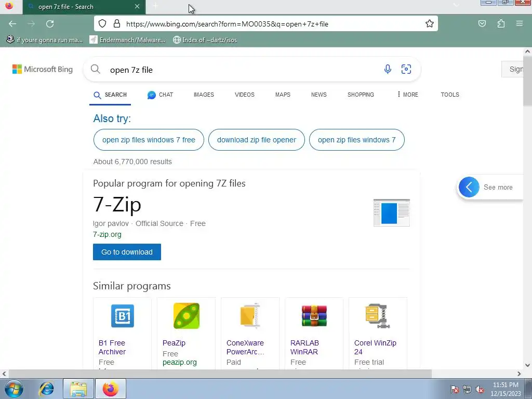Click the blue See more arrow
Image resolution: width=532 pixels, height=399 pixels.
point(469,187)
